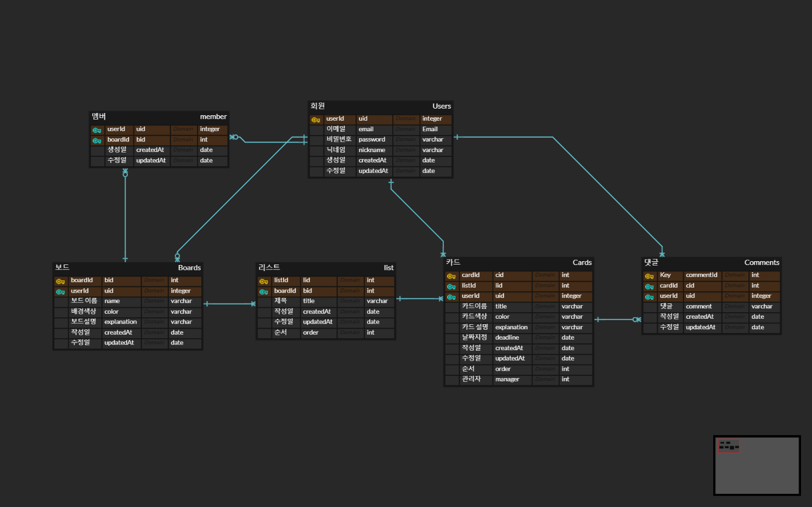Image resolution: width=812 pixels, height=507 pixels.
Task: Click the 댓글 Korean table name label
Action: click(651, 262)
